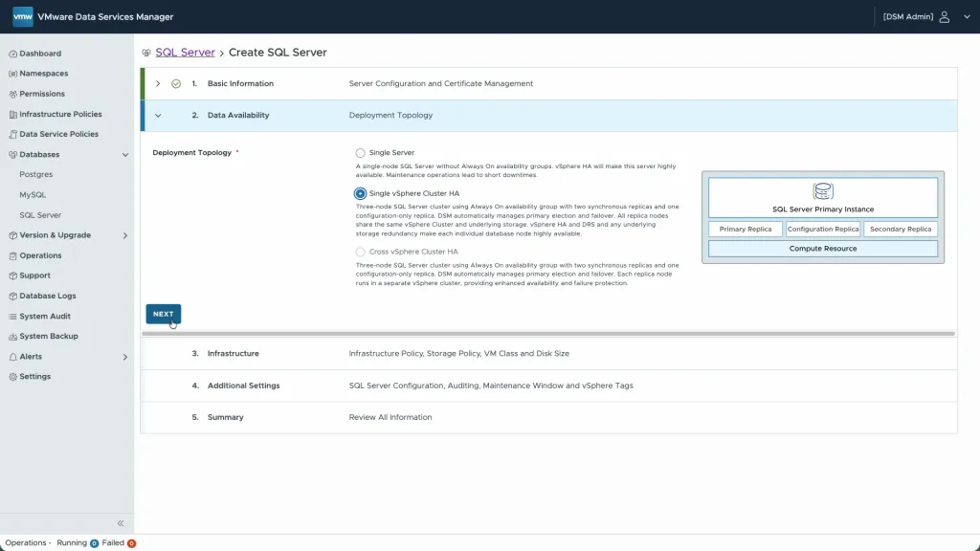Click the Data Service Policies label
This screenshot has width=980, height=551.
[x=58, y=134]
